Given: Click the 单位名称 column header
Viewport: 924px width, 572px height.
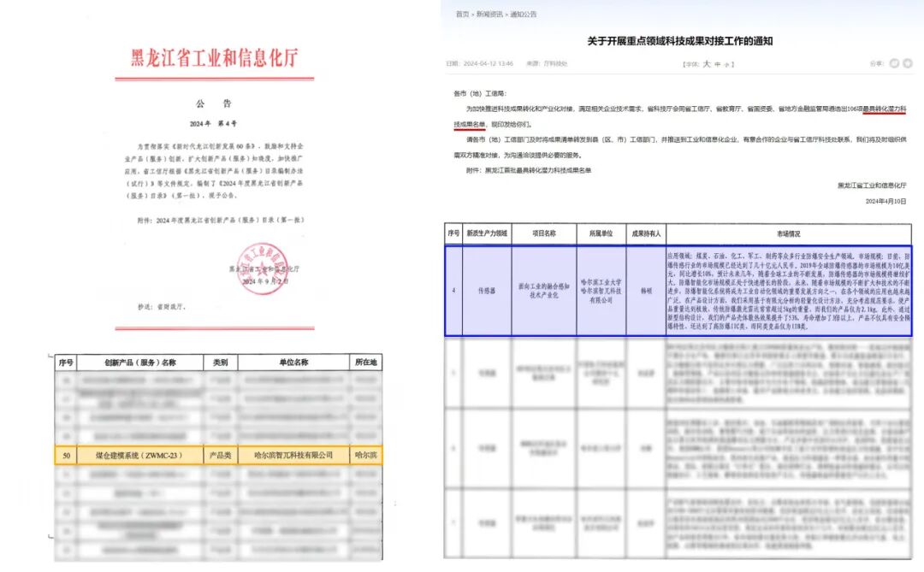Looking at the screenshot, I should pos(293,363).
